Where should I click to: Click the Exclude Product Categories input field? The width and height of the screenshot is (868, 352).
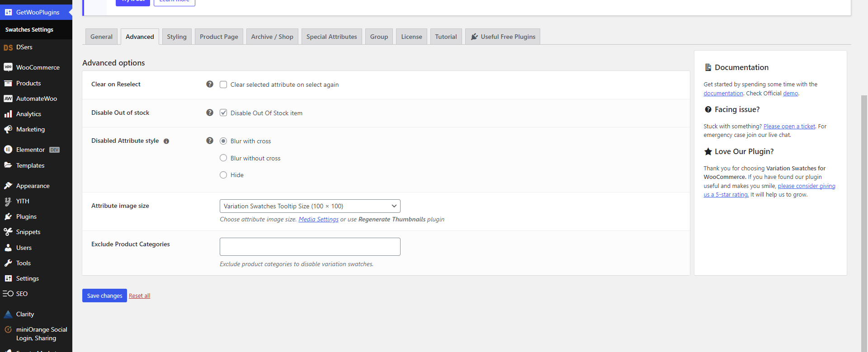[310, 247]
